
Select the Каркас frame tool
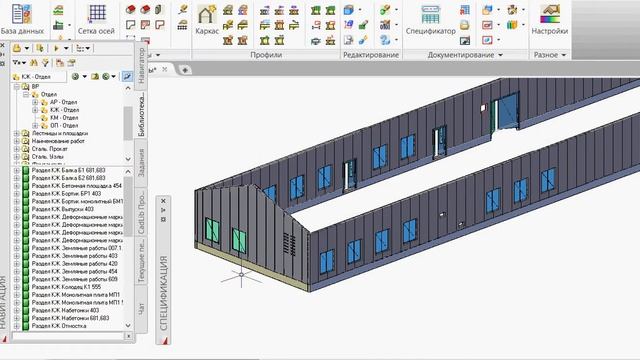click(207, 20)
